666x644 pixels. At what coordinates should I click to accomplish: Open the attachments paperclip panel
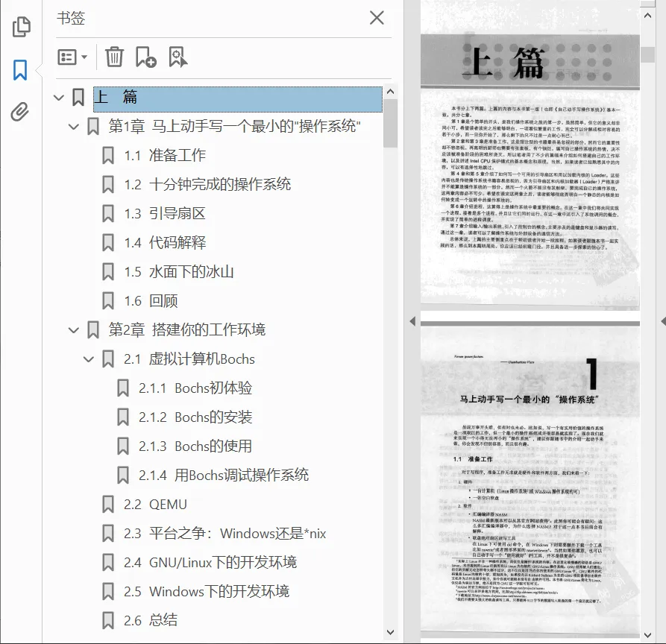pyautogui.click(x=20, y=112)
